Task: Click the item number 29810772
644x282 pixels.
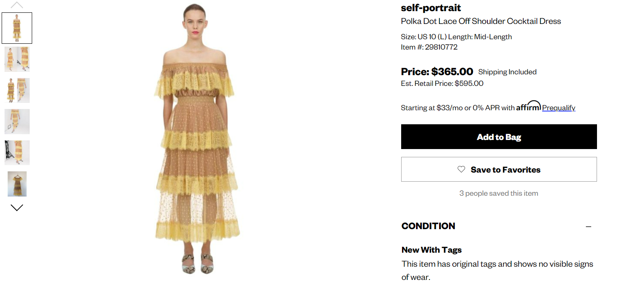Action: (441, 47)
